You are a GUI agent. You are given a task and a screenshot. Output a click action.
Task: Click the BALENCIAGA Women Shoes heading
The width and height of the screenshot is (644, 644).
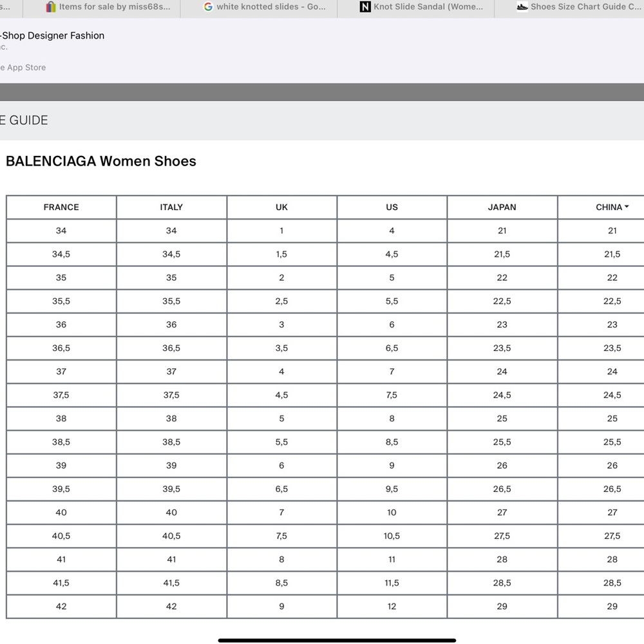coord(101,162)
